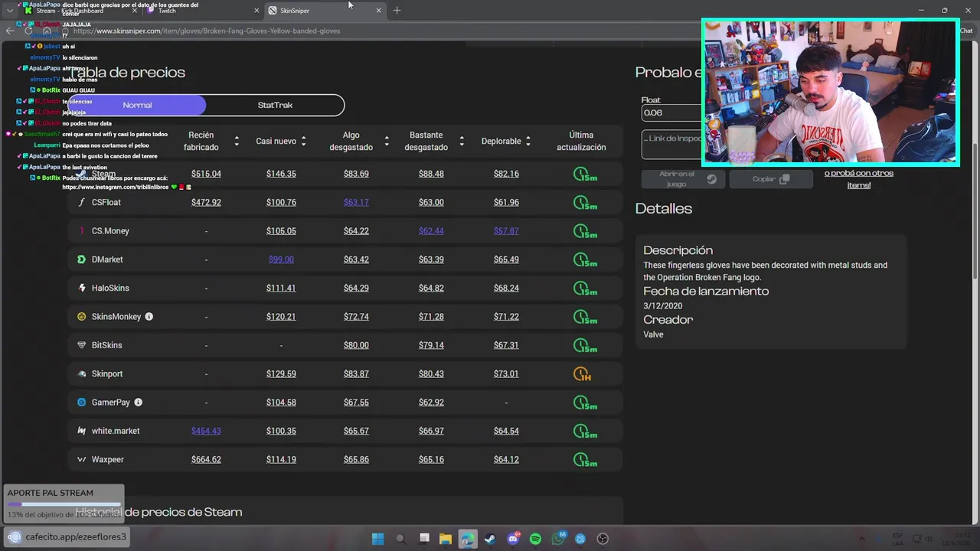The width and height of the screenshot is (980, 551).
Task: Open GamerPay $62.92 price link
Action: pos(431,403)
